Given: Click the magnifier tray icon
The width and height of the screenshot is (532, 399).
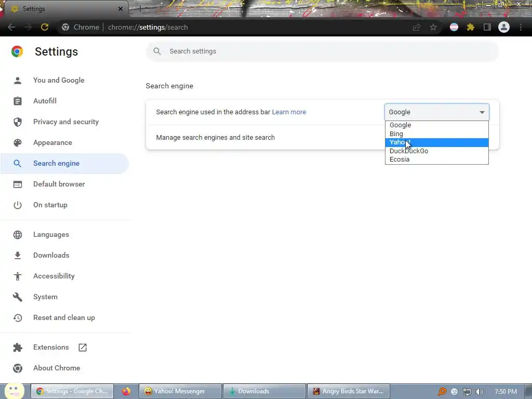Looking at the screenshot, I should pyautogui.click(x=442, y=392).
